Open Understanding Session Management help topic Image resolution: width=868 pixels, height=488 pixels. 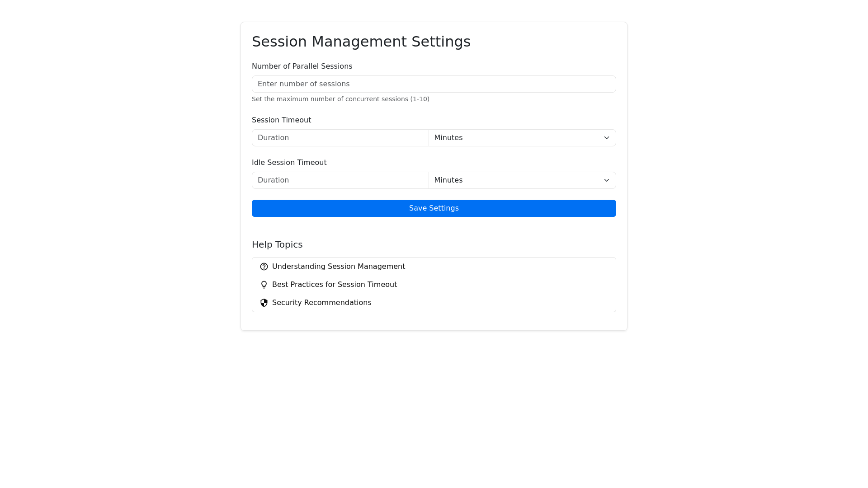click(x=338, y=267)
